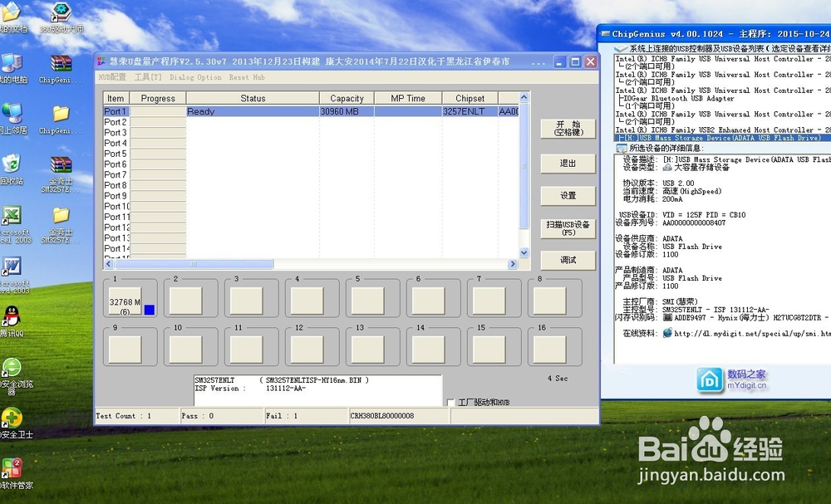Toggle the 工厂驱动和HUB checkbox
Image resolution: width=831 pixels, height=504 pixels.
pos(451,403)
